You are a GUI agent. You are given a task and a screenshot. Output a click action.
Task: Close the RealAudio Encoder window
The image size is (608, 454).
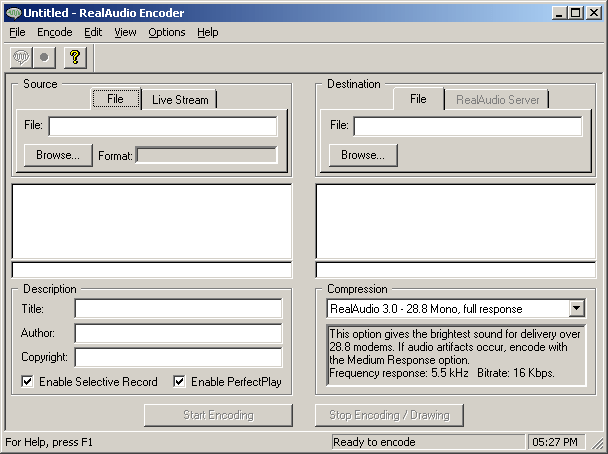pos(594,13)
